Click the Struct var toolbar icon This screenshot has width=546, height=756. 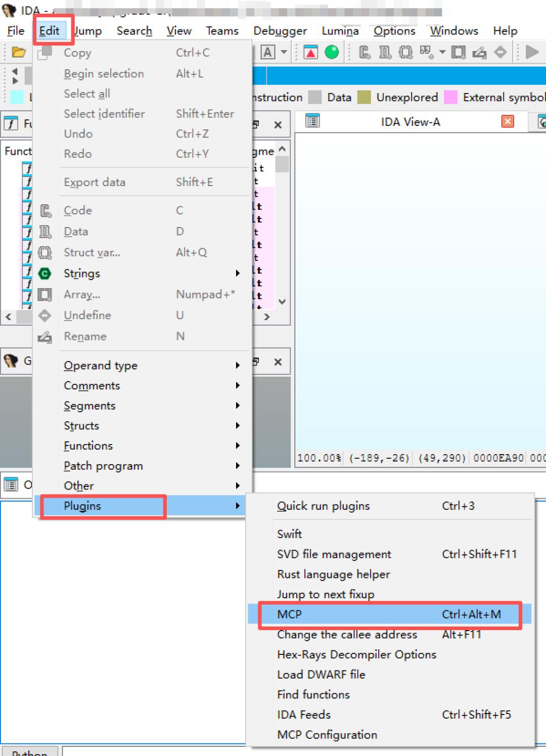[x=406, y=52]
